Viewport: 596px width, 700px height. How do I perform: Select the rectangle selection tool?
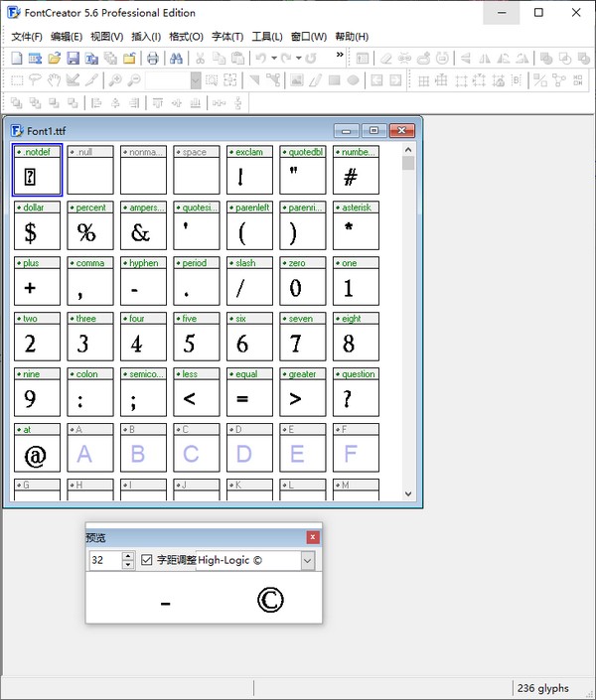point(17,80)
